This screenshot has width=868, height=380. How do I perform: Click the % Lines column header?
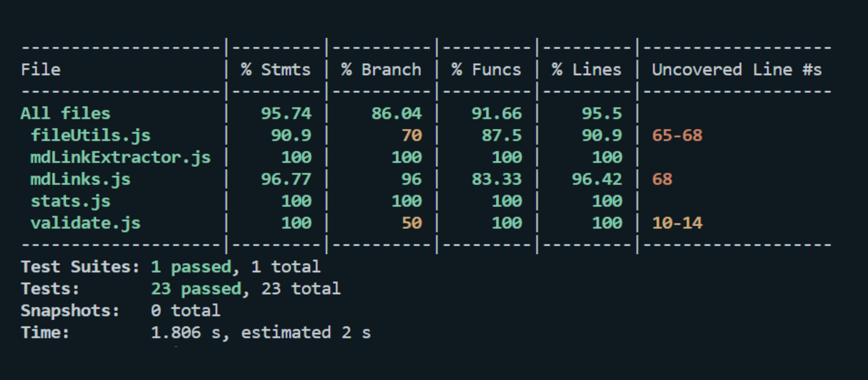587,69
